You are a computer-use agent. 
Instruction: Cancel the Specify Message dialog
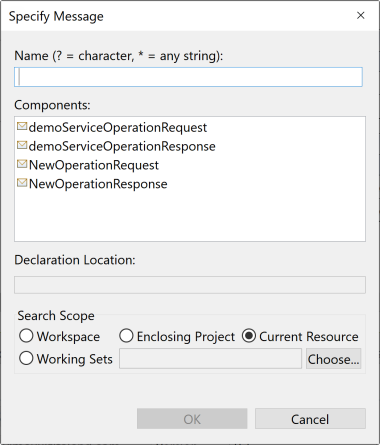(310, 419)
